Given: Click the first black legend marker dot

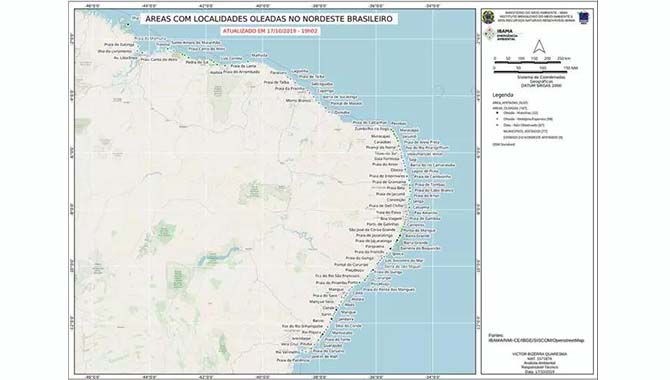Looking at the screenshot, I should point(498,113).
